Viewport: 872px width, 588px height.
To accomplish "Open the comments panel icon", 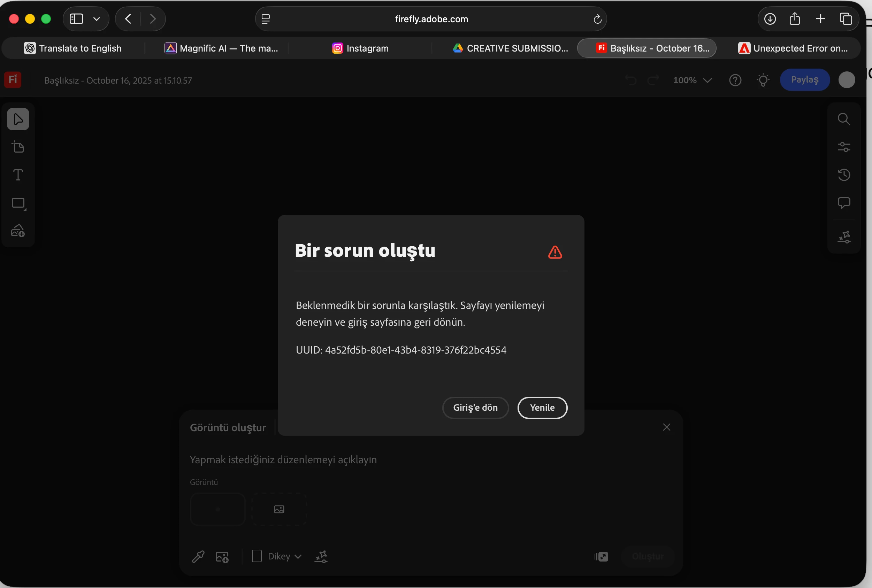I will pyautogui.click(x=844, y=203).
